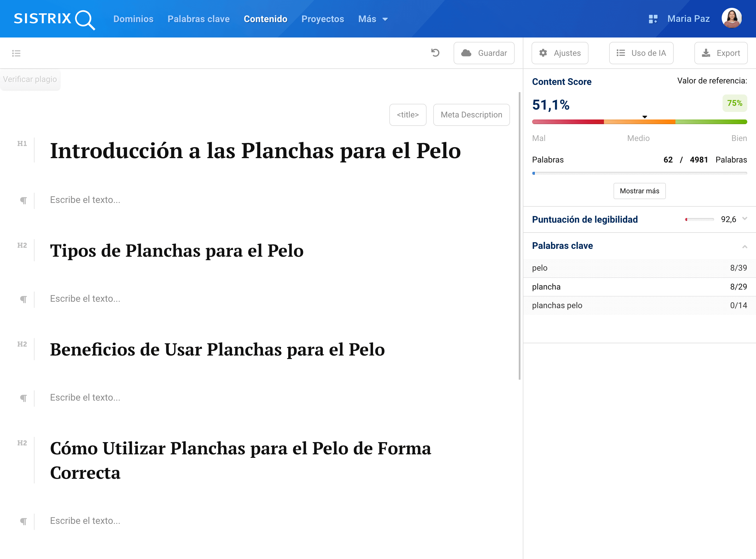Click the paragraph icon under the introduction heading

click(23, 200)
